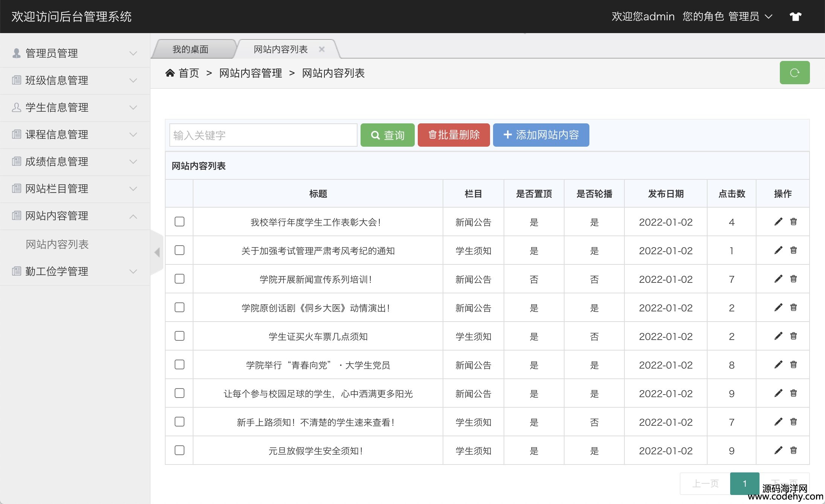Delete the row 学院开展新闻宣传系列培训
Screen dimensions: 825x504
[x=793, y=279]
